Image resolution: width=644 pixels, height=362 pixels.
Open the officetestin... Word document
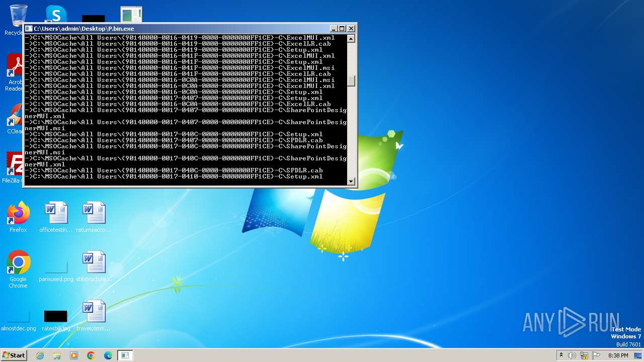click(56, 217)
